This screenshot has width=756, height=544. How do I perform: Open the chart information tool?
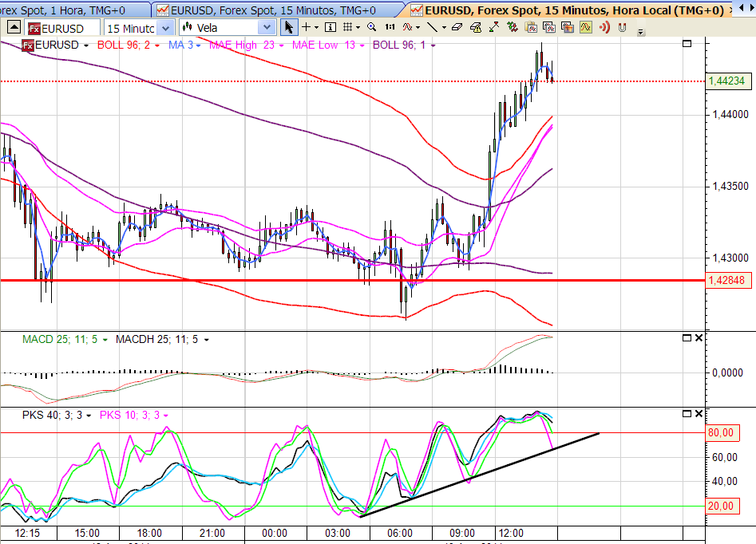tap(331, 27)
